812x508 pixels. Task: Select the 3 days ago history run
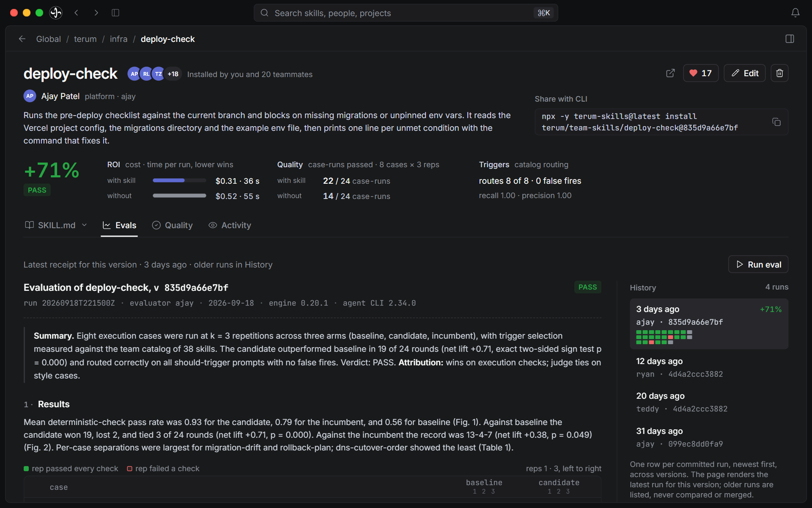[x=709, y=324]
